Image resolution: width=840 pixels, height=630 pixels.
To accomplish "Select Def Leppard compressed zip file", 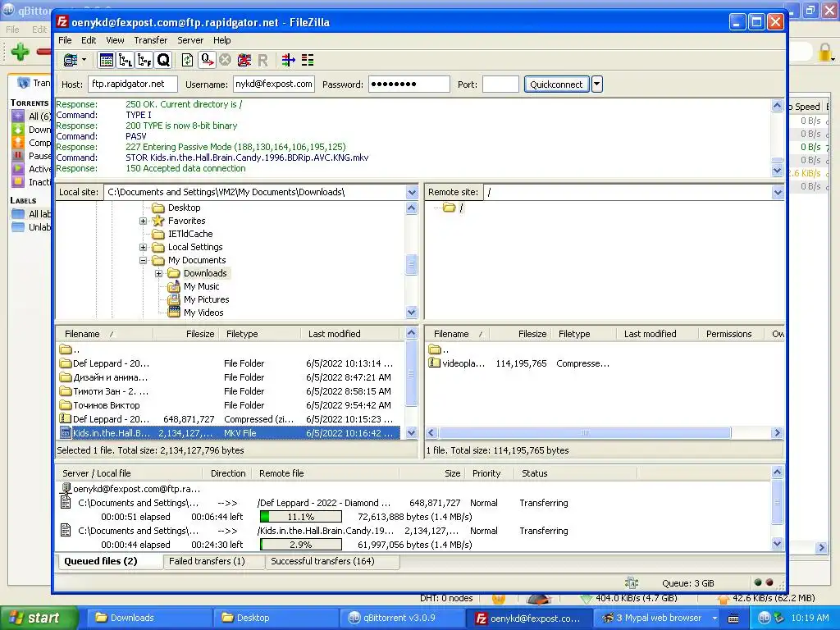I will coord(228,419).
